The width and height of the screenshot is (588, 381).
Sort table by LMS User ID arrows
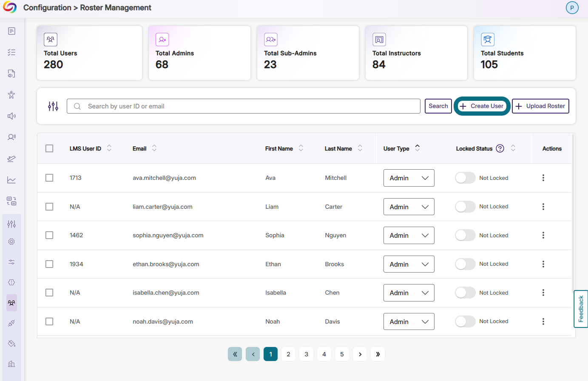click(x=109, y=148)
